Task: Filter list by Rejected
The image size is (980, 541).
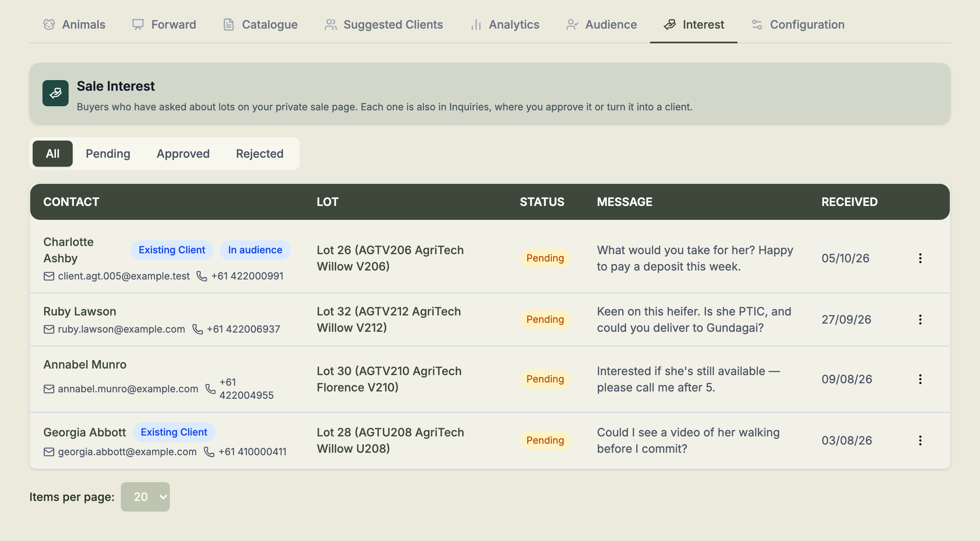Action: (x=260, y=154)
